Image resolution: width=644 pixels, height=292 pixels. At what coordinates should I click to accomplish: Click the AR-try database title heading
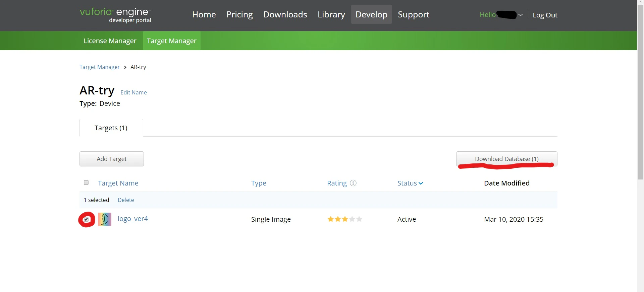[97, 90]
